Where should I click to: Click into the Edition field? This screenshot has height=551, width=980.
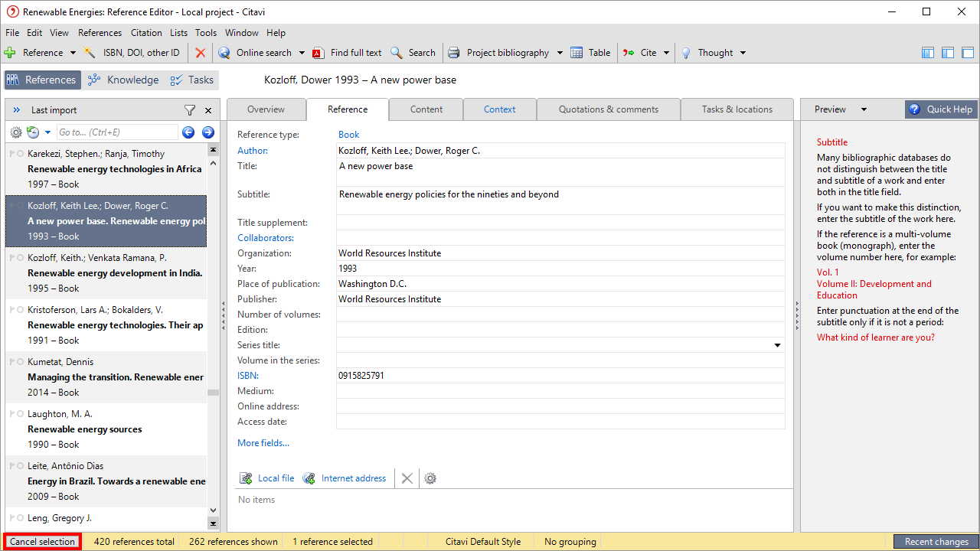point(560,330)
